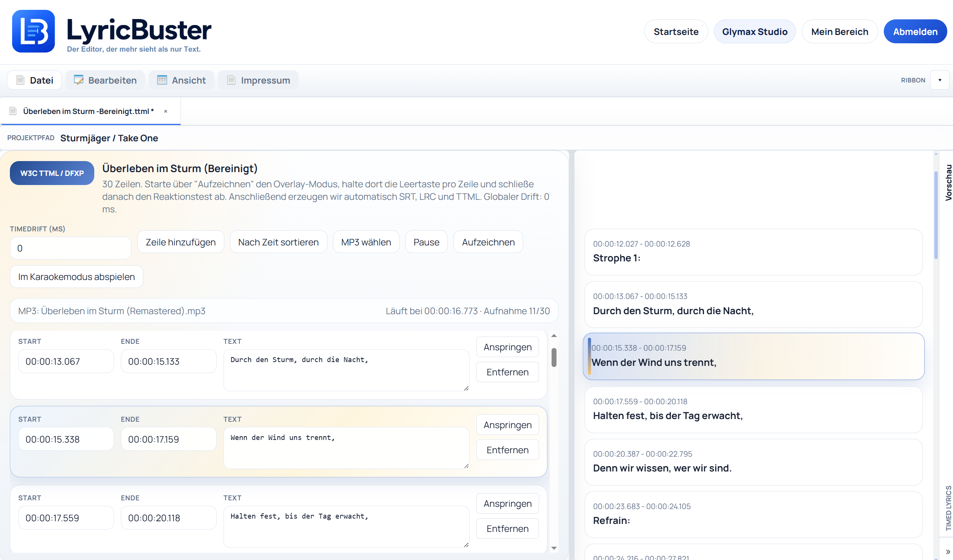Select preview card 'Denn wir wissen, wer wir sind.'
Image resolution: width=953 pixels, height=560 pixels.
tap(753, 462)
